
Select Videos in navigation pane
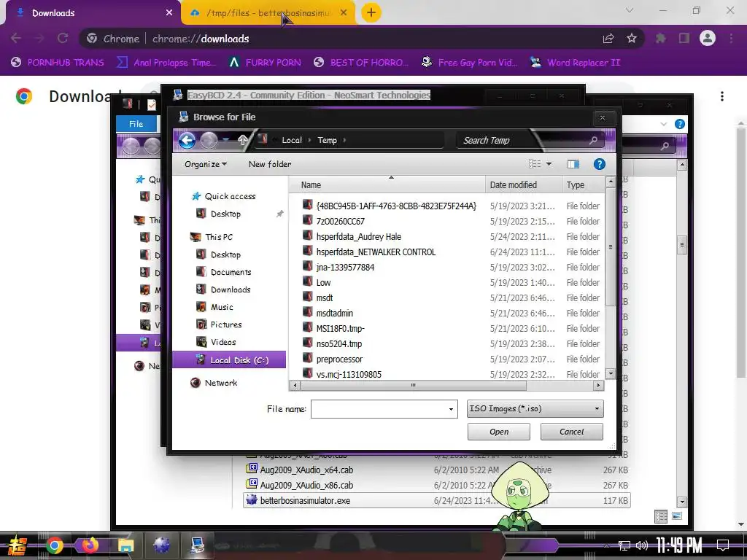[223, 342]
